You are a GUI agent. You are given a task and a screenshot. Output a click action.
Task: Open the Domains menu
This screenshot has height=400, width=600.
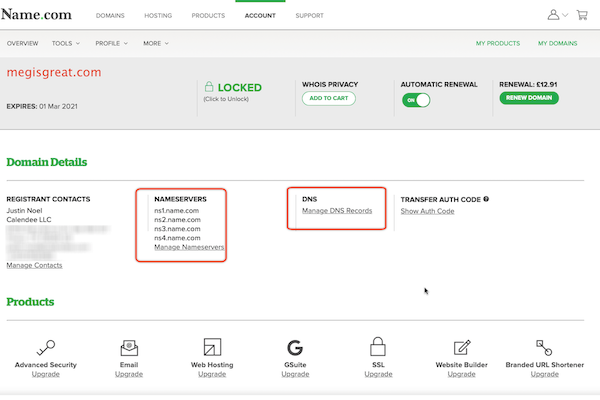pyautogui.click(x=110, y=16)
